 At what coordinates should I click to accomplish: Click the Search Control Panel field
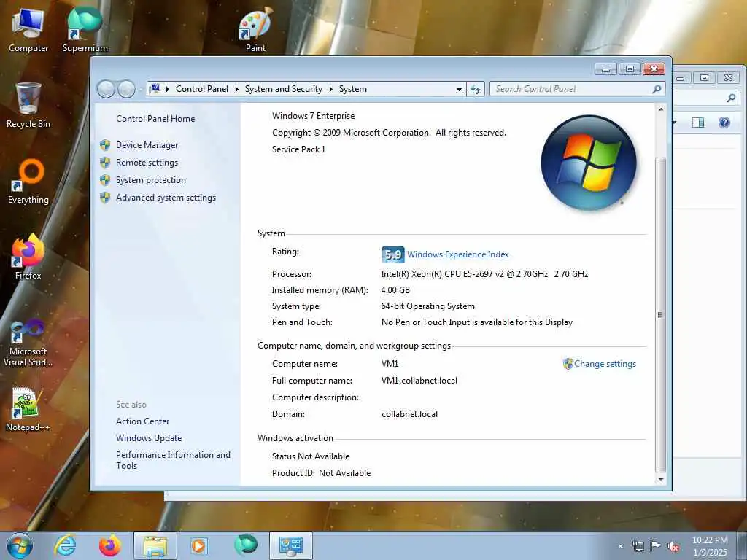point(572,89)
